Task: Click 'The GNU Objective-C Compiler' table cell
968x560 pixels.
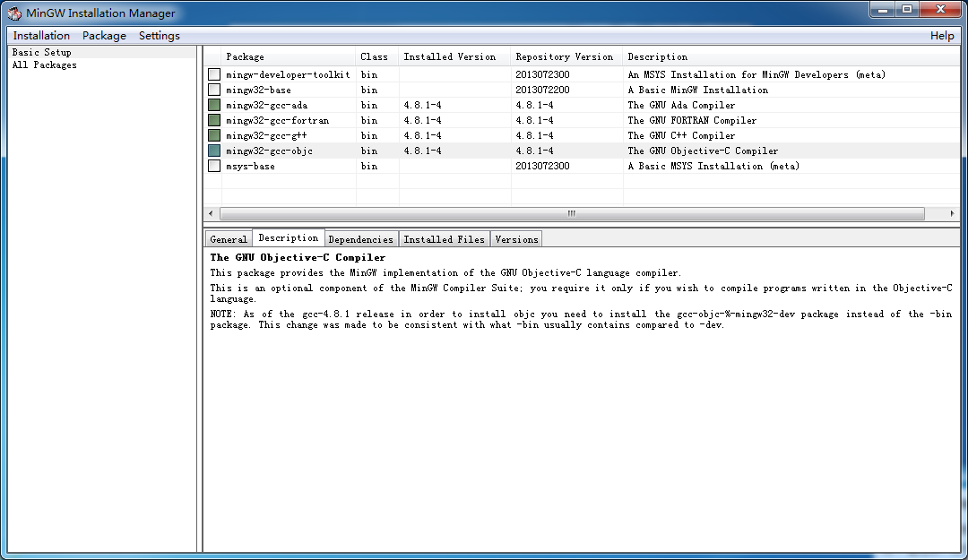Action: coord(704,151)
